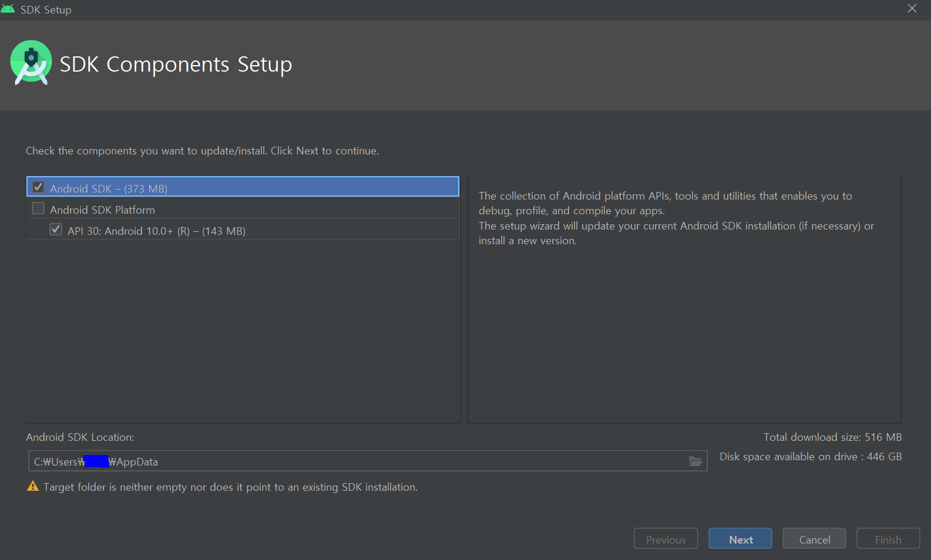Click the Next button
Viewport: 931px width, 560px height.
tap(740, 539)
